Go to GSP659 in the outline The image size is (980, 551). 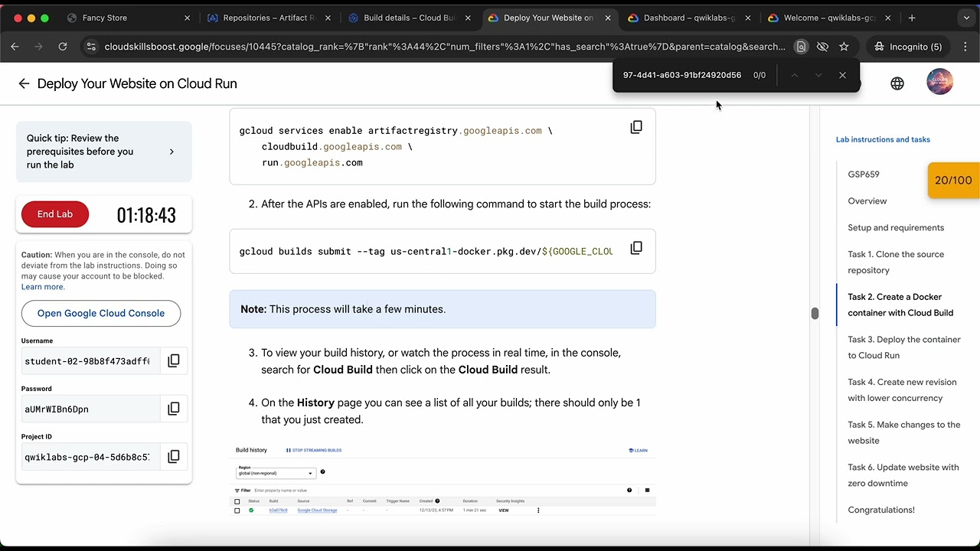pyautogui.click(x=864, y=174)
